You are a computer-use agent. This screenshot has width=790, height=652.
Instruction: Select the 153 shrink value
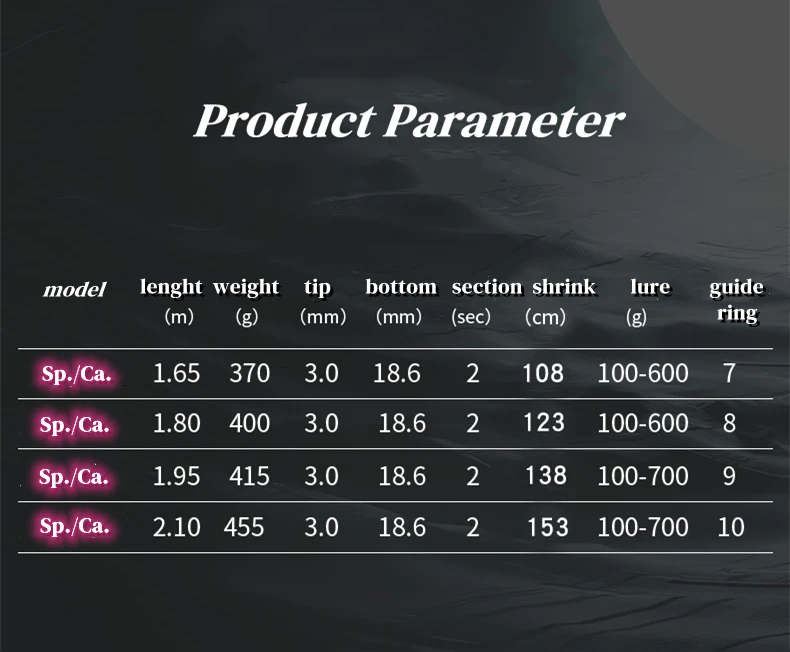coord(548,526)
